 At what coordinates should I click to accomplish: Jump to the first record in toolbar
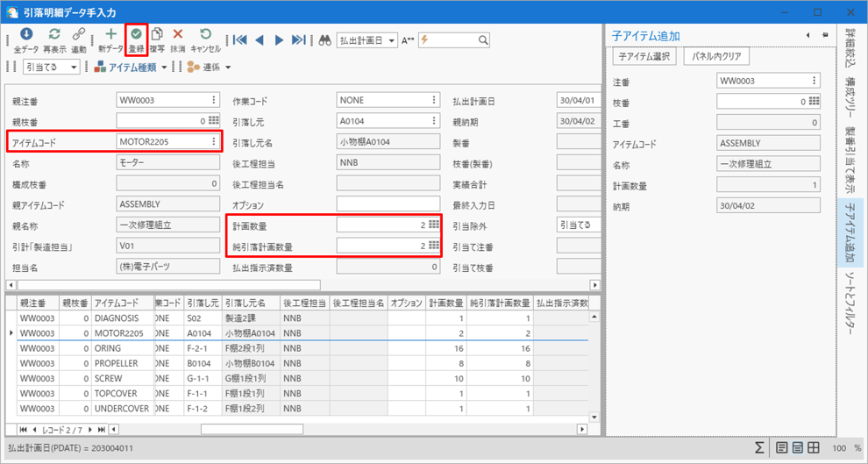[239, 40]
